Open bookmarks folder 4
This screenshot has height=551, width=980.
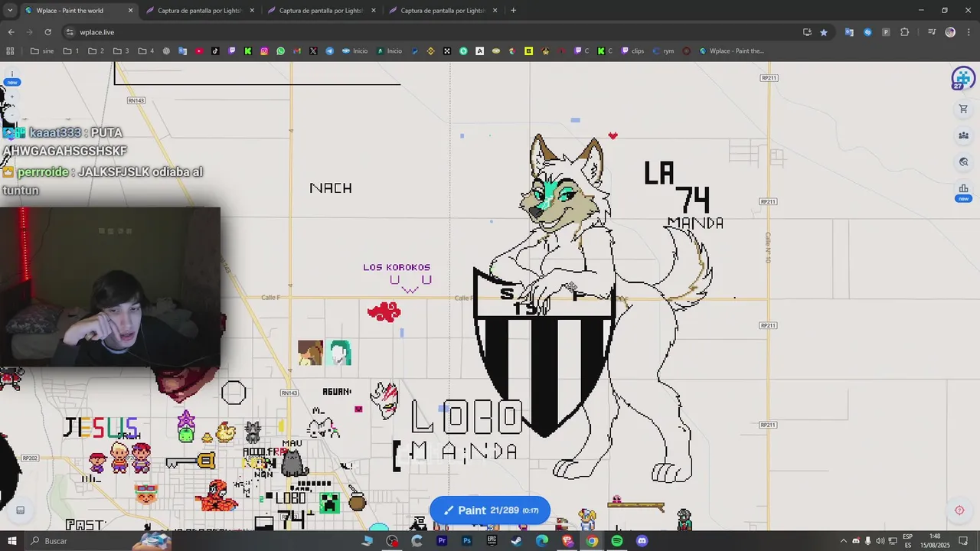[146, 51]
